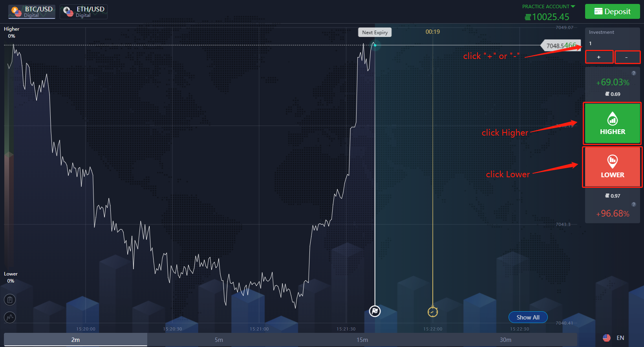
Task: Click help icon above the +96.68% payout
Action: (633, 204)
